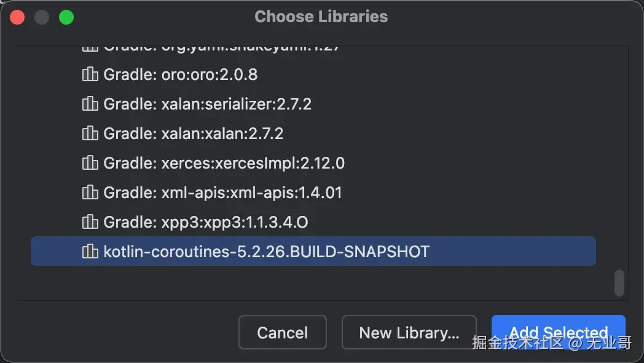Pick Gradle: xerces:xercesImpl:2.12.0 library
The image size is (644, 363).
pyautogui.click(x=224, y=163)
